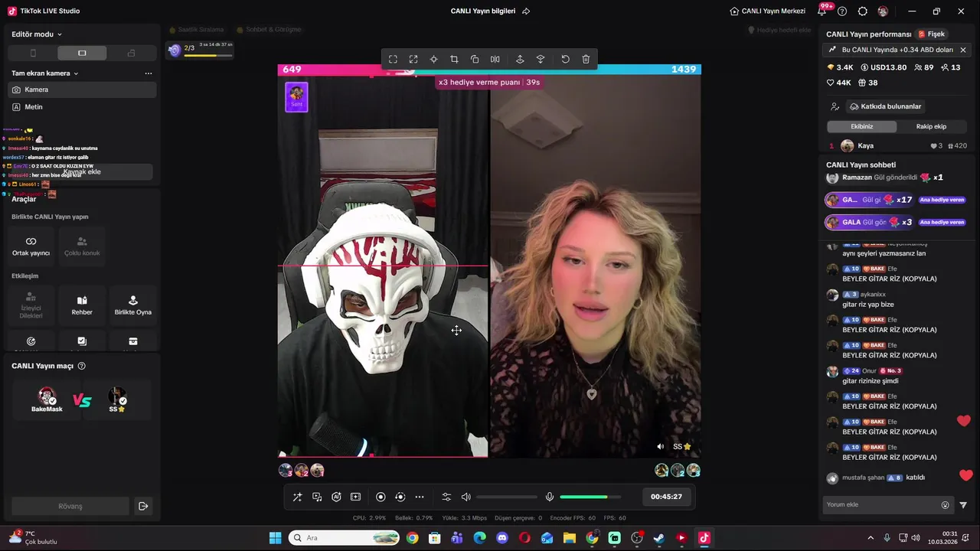Expand the Editör modu dropdown
This screenshot has height=551, width=980.
pyautogui.click(x=37, y=34)
